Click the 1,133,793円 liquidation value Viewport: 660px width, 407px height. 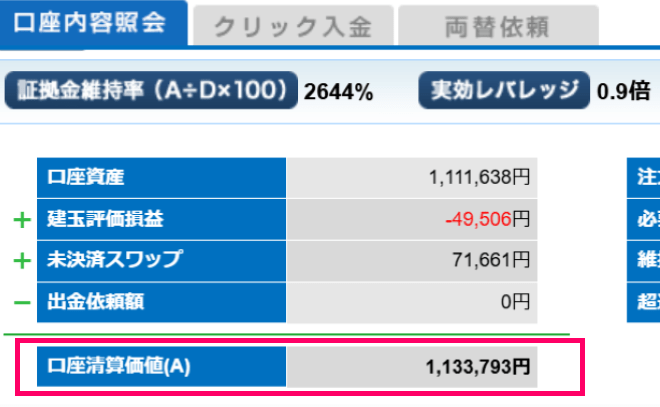point(477,367)
